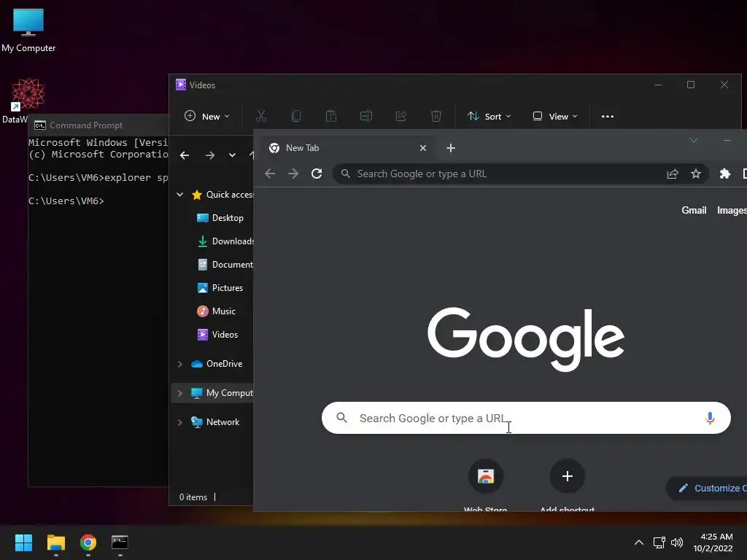Open the clock showing 4:25 AM
The height and width of the screenshot is (560, 747).
coord(713,542)
